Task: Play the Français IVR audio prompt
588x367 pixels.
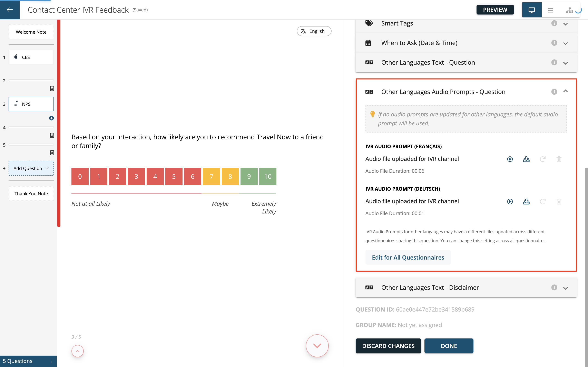Action: point(510,159)
